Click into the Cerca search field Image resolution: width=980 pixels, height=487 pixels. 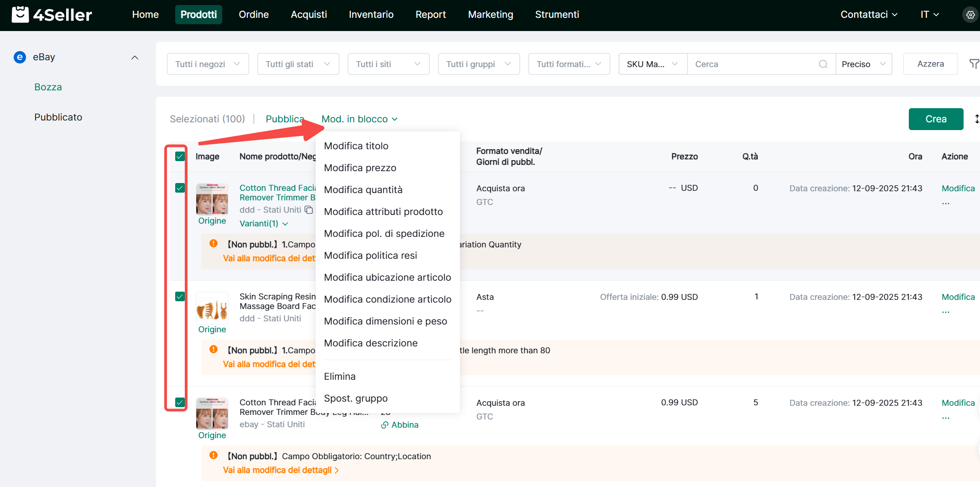pyautogui.click(x=753, y=64)
